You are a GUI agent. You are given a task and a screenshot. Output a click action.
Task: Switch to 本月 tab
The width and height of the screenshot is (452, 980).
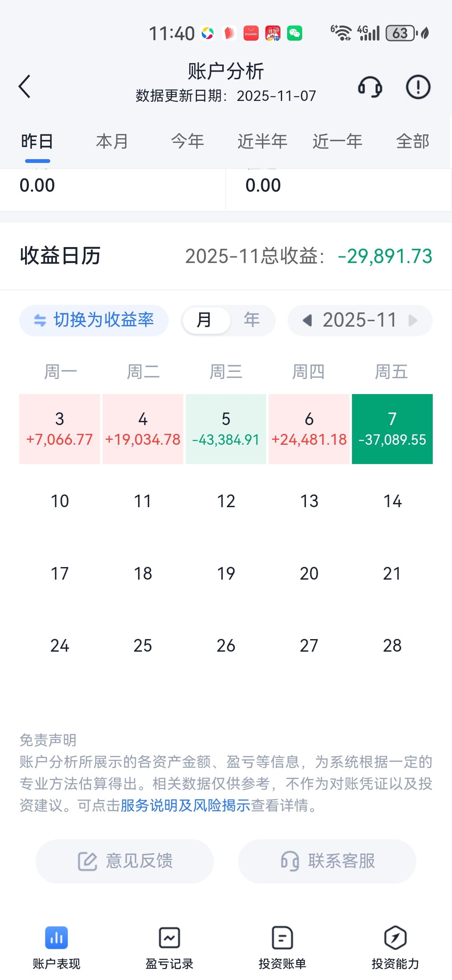click(x=112, y=142)
